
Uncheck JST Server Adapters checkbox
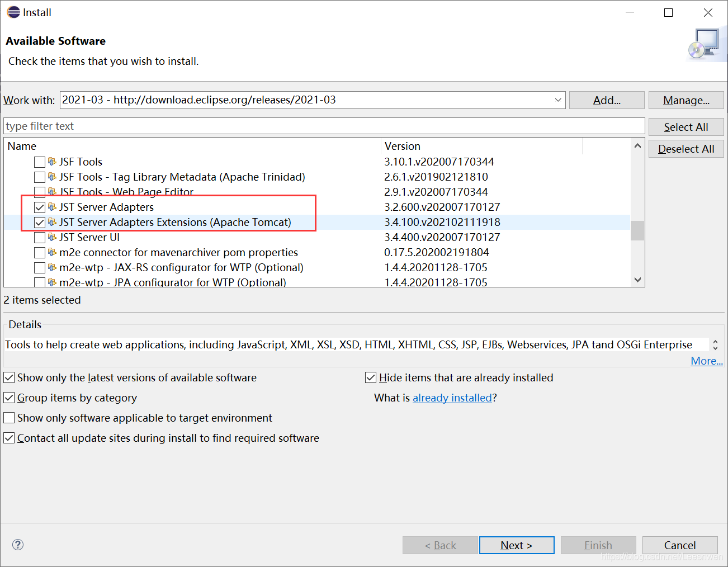[40, 207]
